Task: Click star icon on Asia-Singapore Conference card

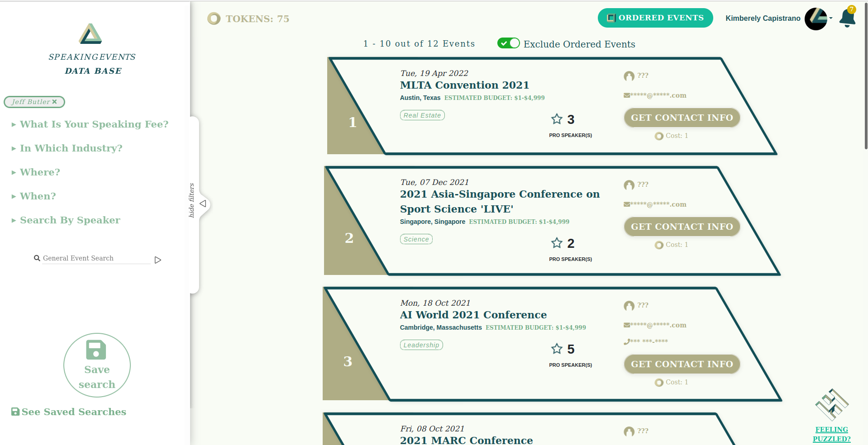Action: click(557, 243)
